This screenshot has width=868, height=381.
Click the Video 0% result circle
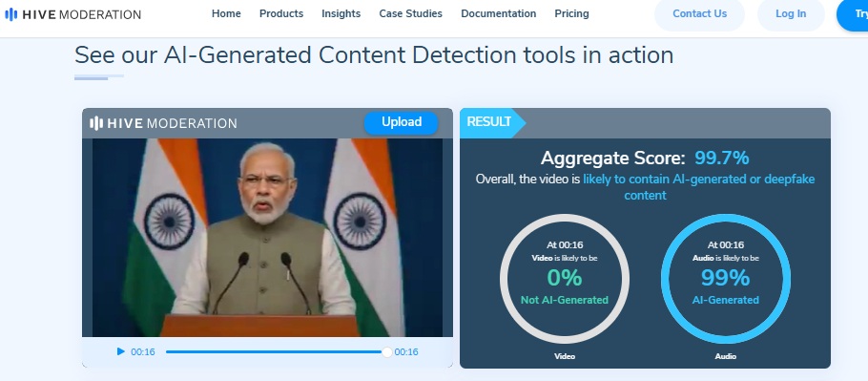[x=564, y=279]
